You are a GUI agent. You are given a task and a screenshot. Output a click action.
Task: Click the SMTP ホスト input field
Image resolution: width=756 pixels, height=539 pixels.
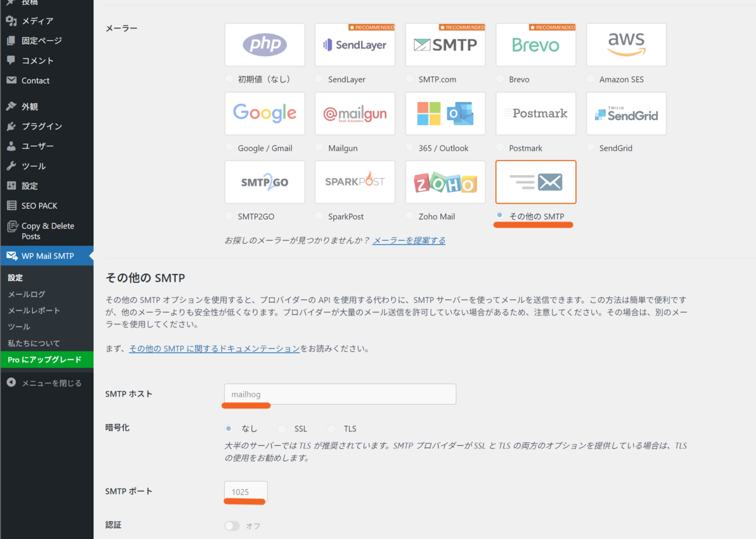(340, 394)
